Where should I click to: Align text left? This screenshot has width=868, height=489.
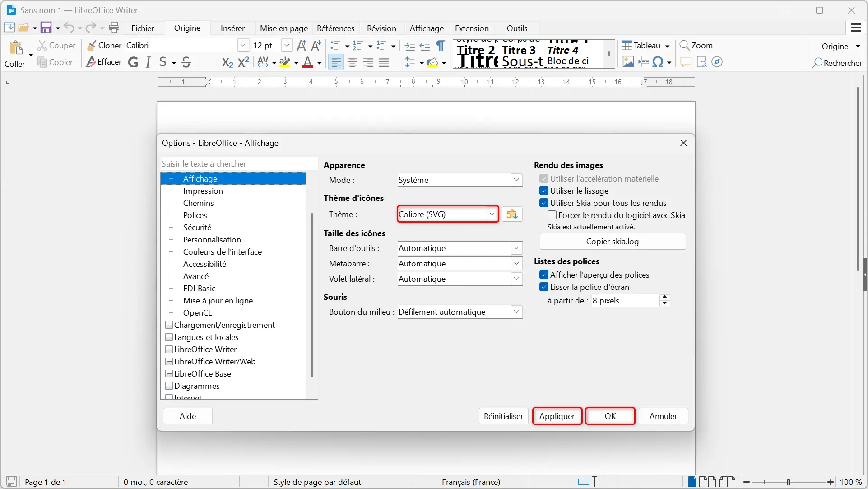coord(336,62)
